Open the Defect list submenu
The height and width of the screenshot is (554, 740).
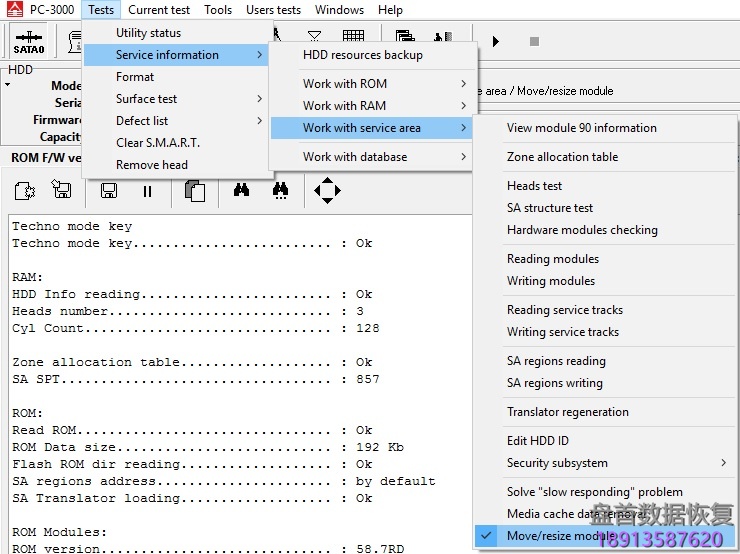(x=142, y=121)
